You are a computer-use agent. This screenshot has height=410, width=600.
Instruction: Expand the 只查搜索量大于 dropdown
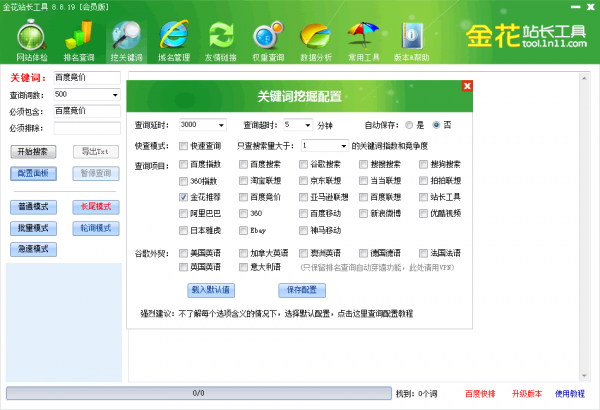pyautogui.click(x=343, y=146)
